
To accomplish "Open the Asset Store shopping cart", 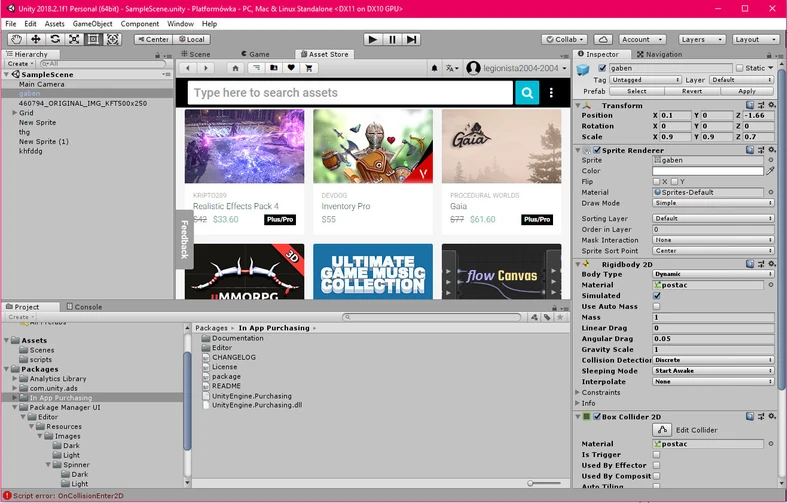I will pyautogui.click(x=309, y=68).
